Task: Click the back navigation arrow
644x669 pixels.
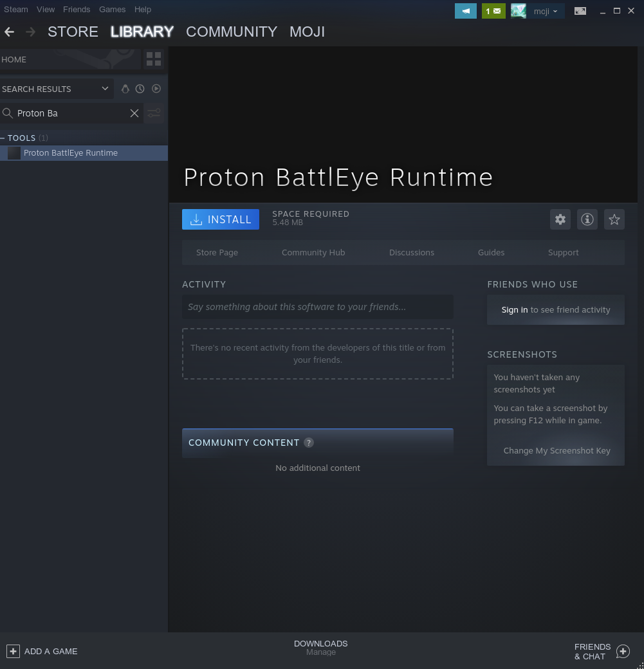Action: point(10,32)
